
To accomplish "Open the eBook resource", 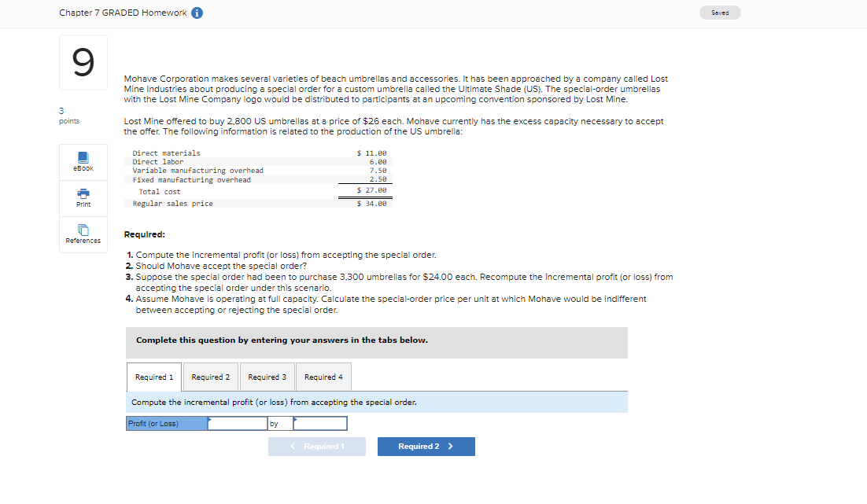I will tap(83, 162).
